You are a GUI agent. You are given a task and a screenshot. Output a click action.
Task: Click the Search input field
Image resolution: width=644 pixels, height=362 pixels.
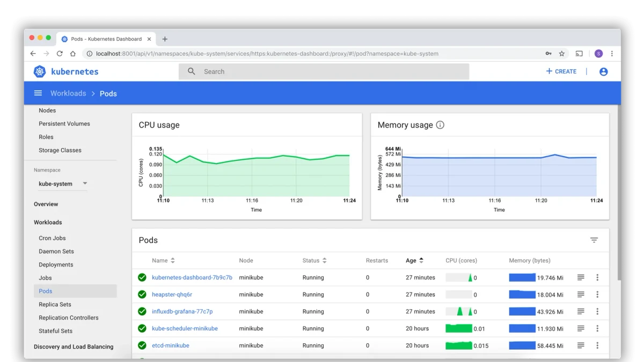click(x=324, y=71)
